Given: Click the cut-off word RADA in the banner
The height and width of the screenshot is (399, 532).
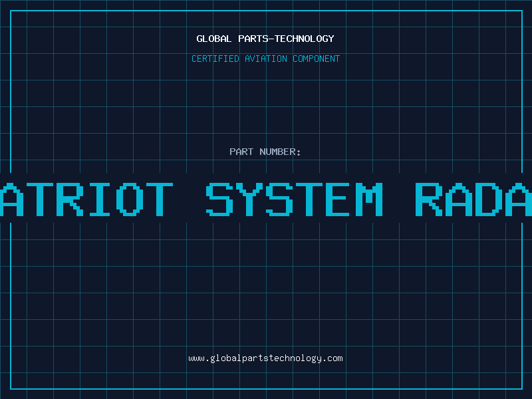Looking at the screenshot, I should [x=473, y=199].
